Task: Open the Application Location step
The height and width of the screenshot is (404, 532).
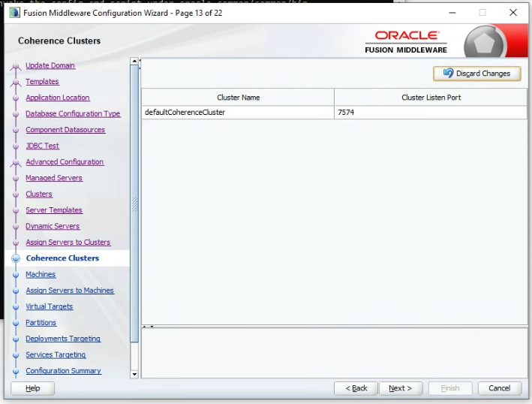Action: pyautogui.click(x=58, y=98)
